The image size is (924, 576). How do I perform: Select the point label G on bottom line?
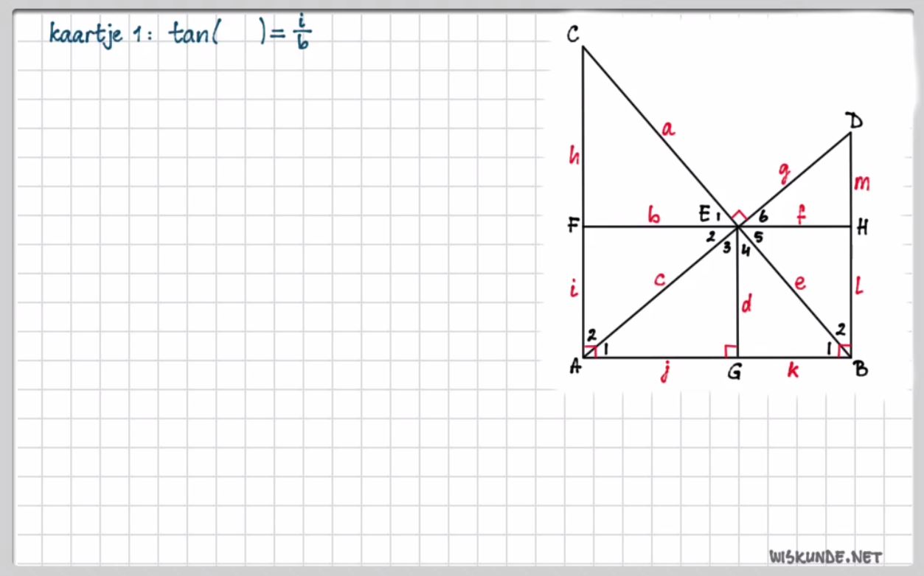(x=734, y=372)
